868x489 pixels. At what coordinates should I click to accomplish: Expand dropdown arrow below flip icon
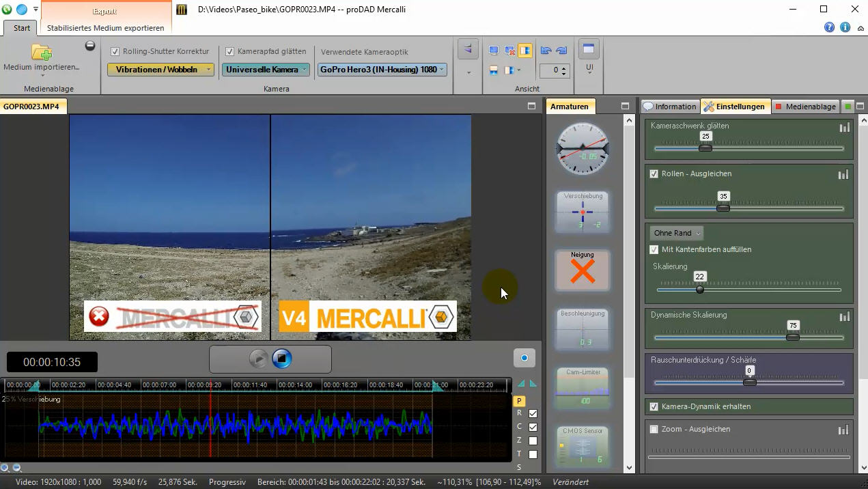pyautogui.click(x=468, y=72)
